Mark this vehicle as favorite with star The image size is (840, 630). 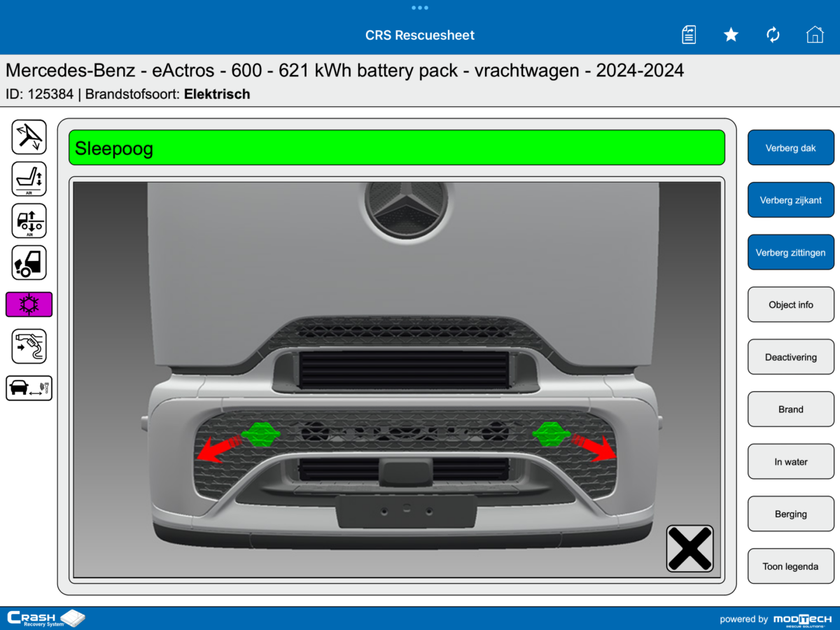pyautogui.click(x=731, y=34)
